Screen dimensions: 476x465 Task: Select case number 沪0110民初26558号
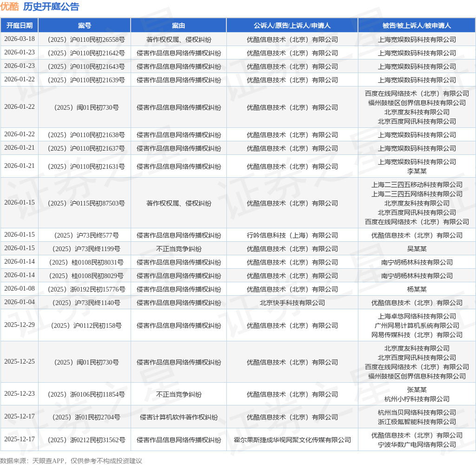pyautogui.click(x=86, y=40)
